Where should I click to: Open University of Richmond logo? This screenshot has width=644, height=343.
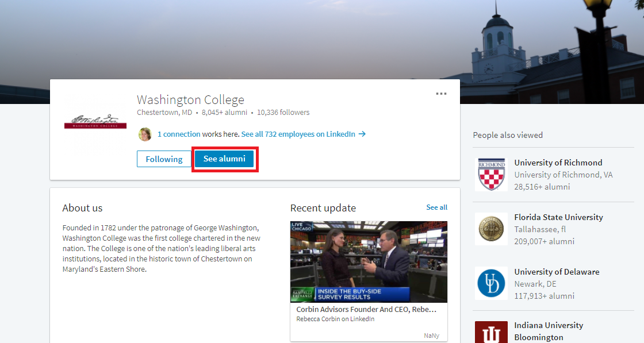tap(491, 174)
